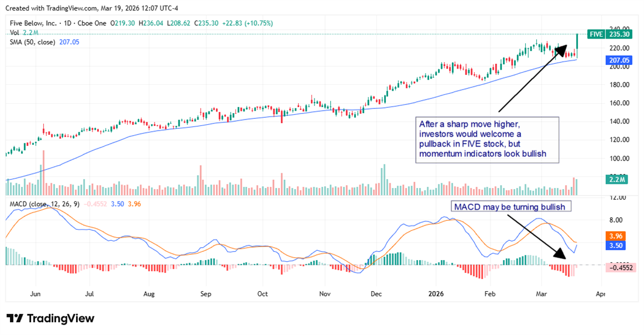Viewport: 644px width, 335px height.
Task: Click the TradingView logo at bottom left
Action: click(50, 318)
